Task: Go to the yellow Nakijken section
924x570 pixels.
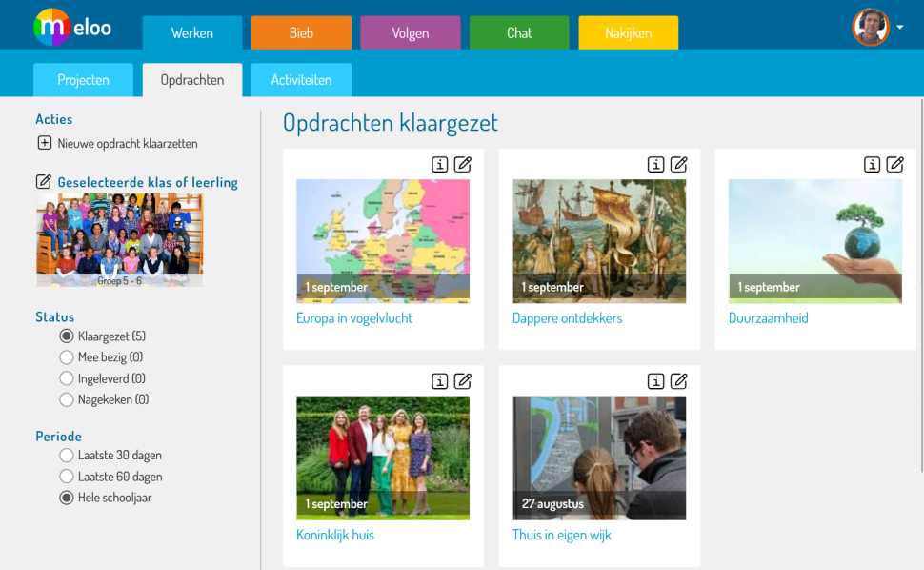Action: [x=628, y=33]
